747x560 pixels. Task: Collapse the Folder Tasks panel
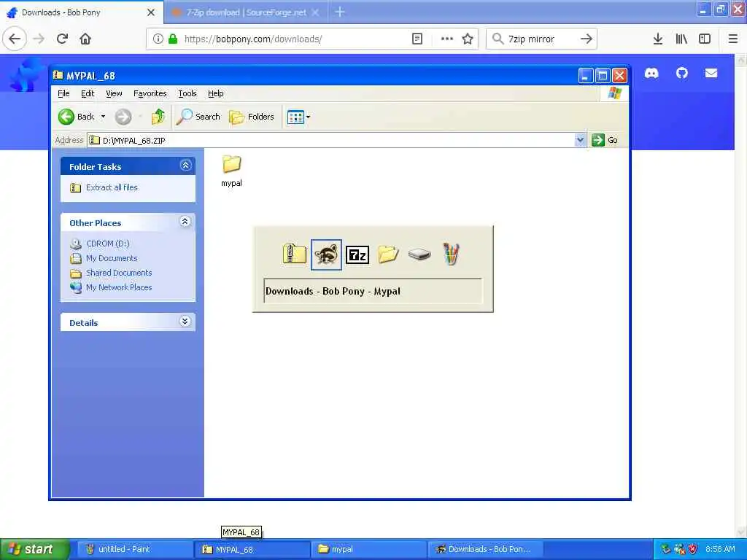tap(186, 166)
